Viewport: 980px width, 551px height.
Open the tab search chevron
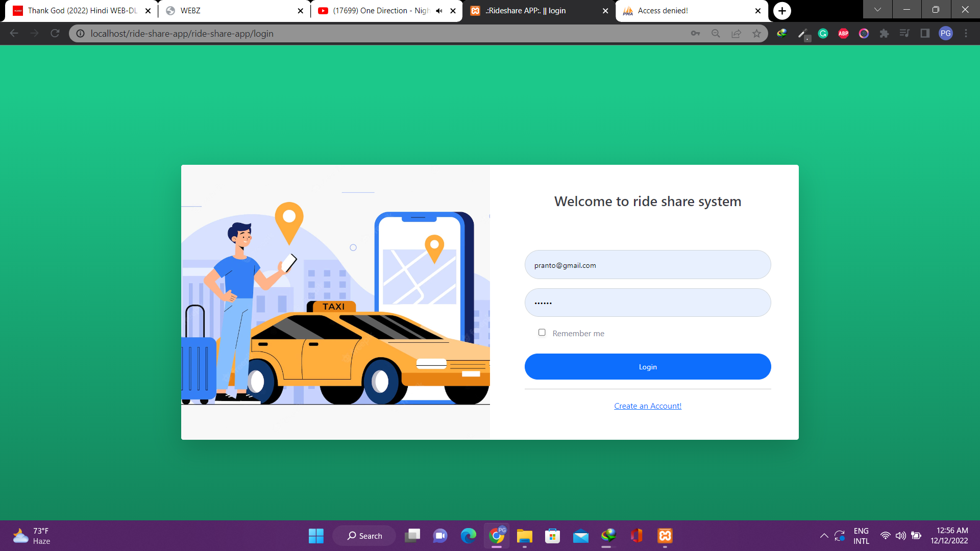(877, 9)
